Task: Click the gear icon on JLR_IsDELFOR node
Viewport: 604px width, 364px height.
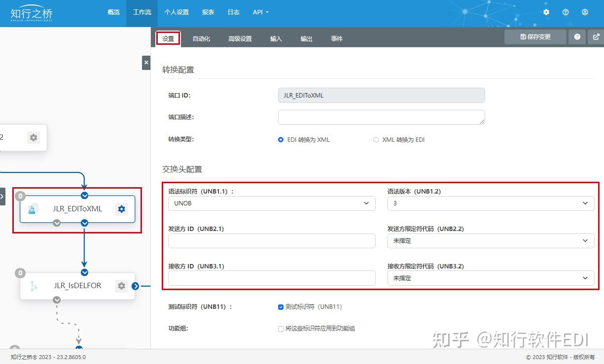Action: [x=121, y=286]
